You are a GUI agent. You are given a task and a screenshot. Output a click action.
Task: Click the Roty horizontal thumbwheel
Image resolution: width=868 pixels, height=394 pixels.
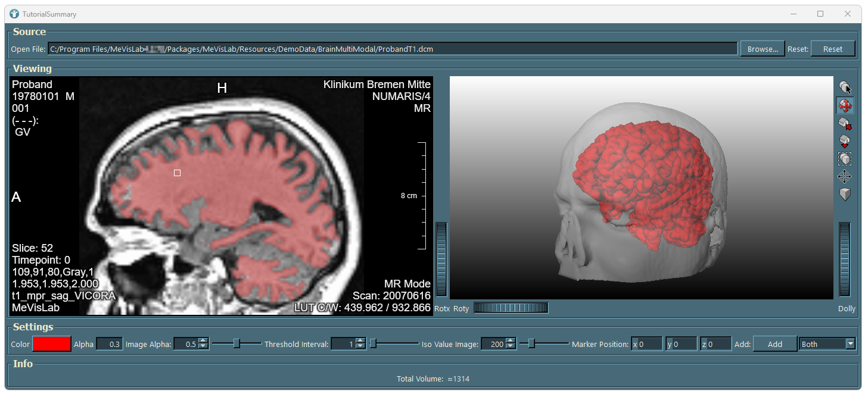tap(511, 308)
